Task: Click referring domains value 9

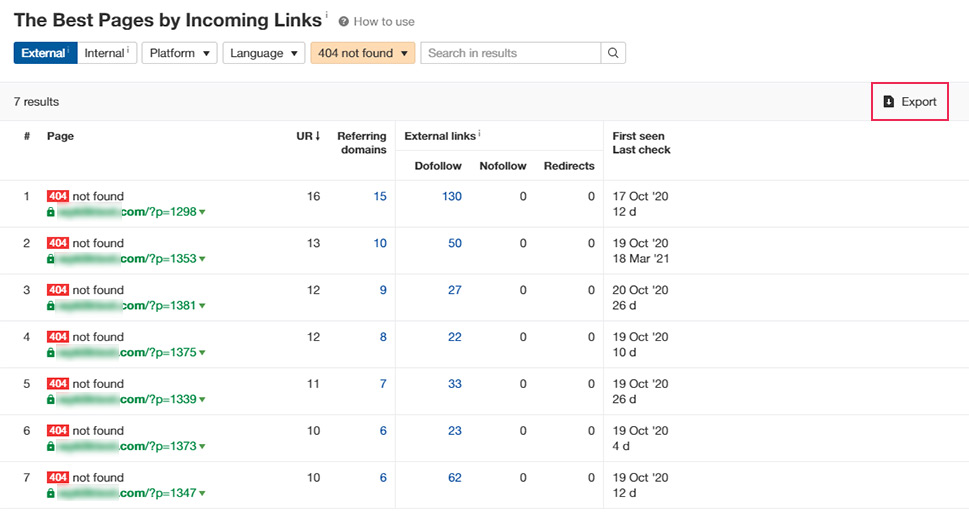Action: click(x=383, y=290)
